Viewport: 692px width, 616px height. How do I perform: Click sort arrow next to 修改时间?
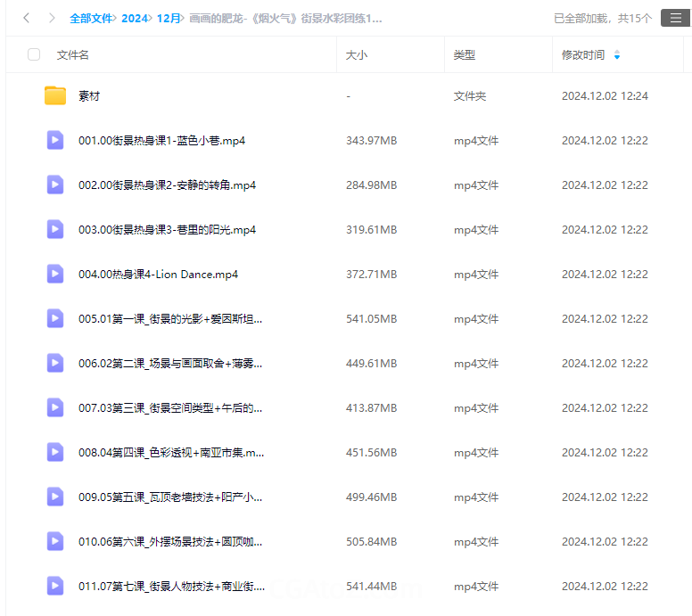616,55
